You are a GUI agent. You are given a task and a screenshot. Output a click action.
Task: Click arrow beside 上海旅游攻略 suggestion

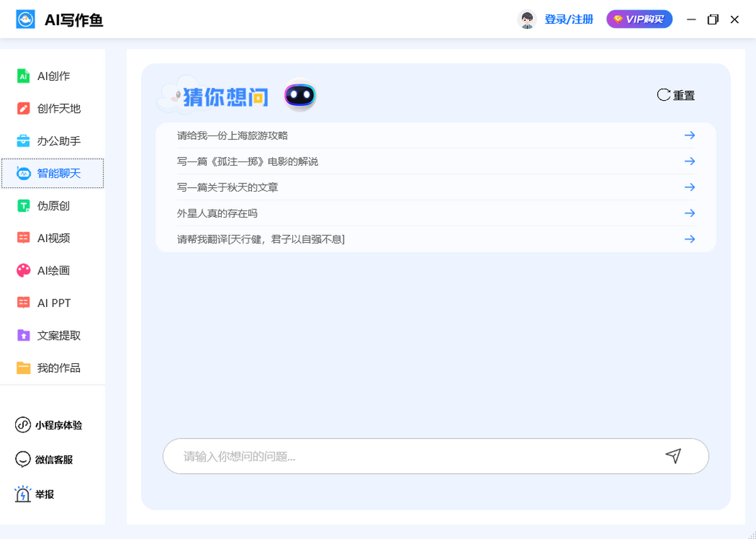click(689, 136)
